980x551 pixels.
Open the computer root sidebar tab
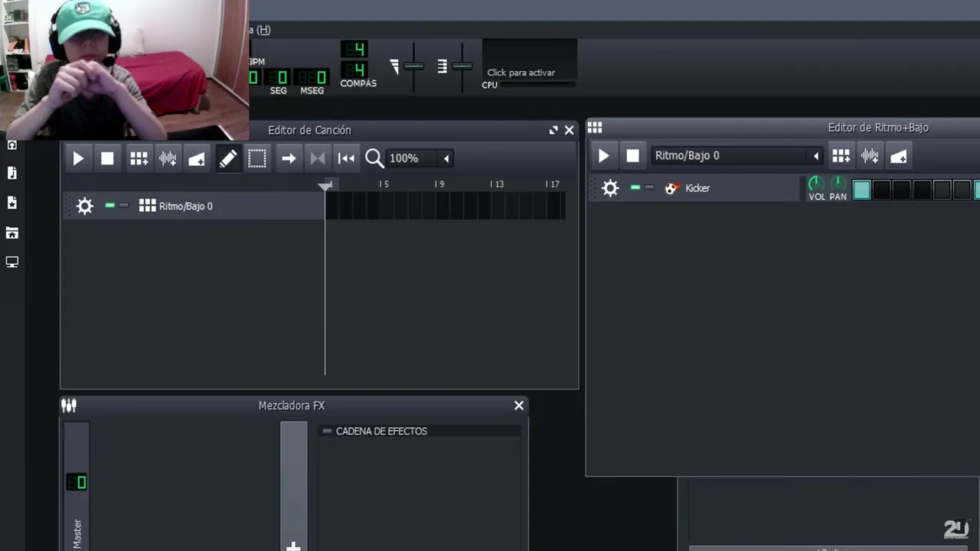click(11, 262)
